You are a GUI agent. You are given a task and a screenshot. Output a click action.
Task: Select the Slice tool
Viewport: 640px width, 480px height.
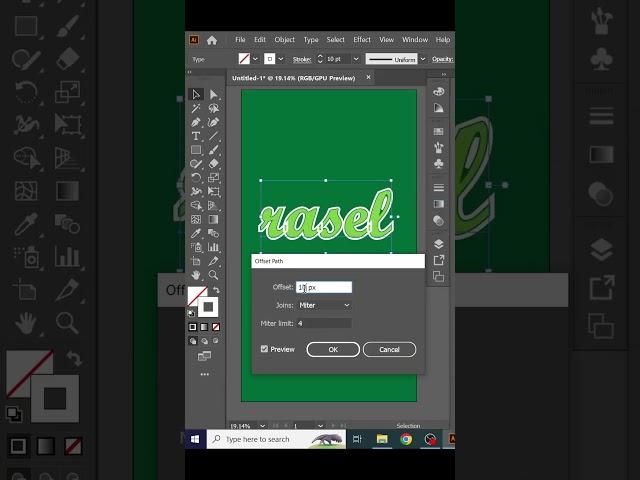(x=213, y=261)
